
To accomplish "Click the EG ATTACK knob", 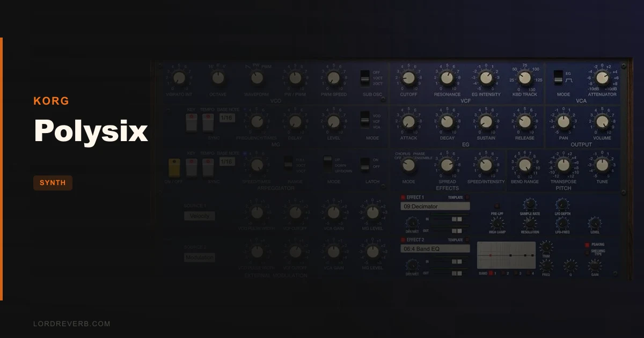I will pyautogui.click(x=409, y=122).
